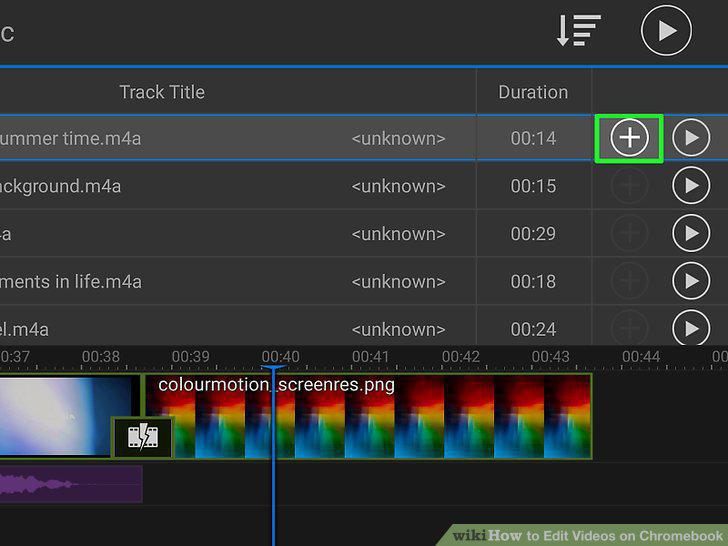Image resolution: width=728 pixels, height=546 pixels.
Task: Click the 00:29 duration cell
Action: (x=533, y=234)
